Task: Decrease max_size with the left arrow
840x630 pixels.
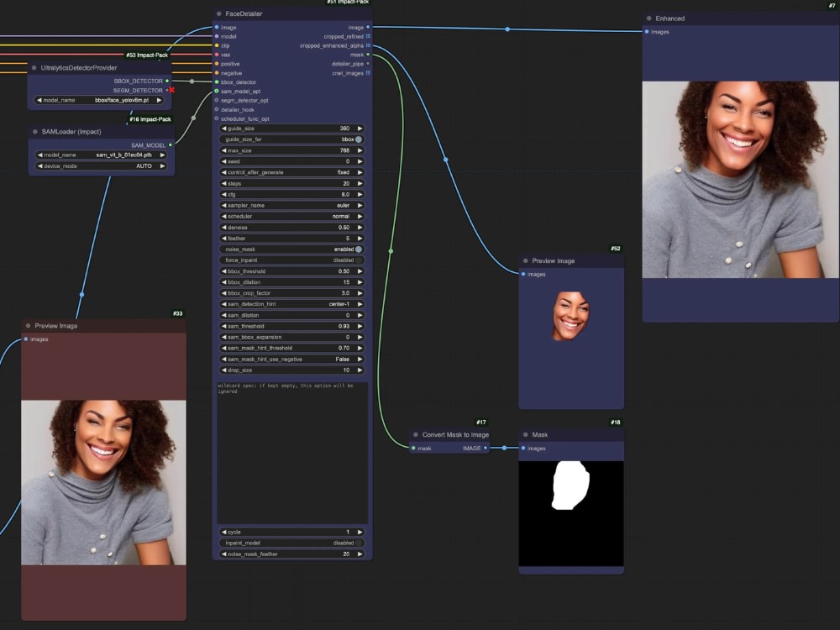Action: tap(223, 150)
